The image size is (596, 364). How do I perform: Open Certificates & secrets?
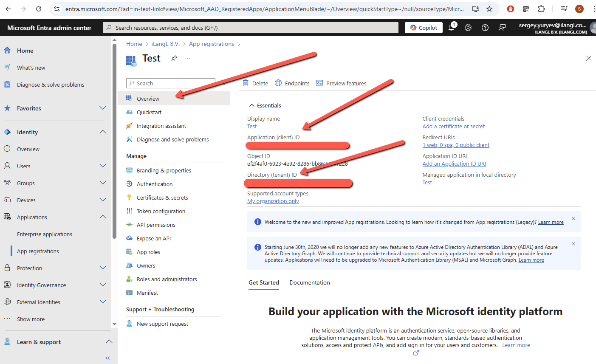tap(162, 198)
